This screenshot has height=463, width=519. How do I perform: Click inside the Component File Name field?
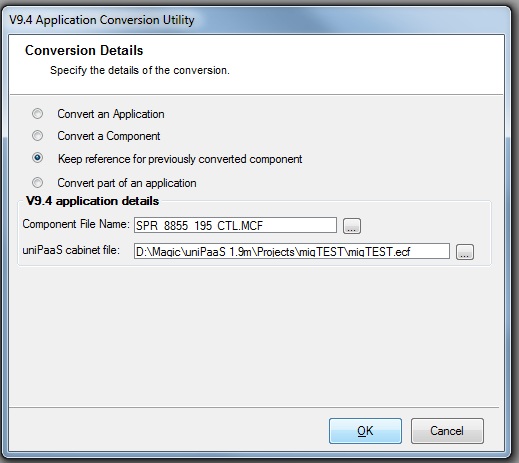tap(235, 225)
